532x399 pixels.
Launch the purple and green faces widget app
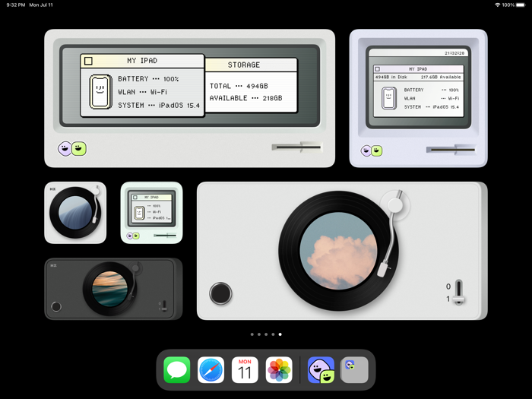tap(321, 369)
